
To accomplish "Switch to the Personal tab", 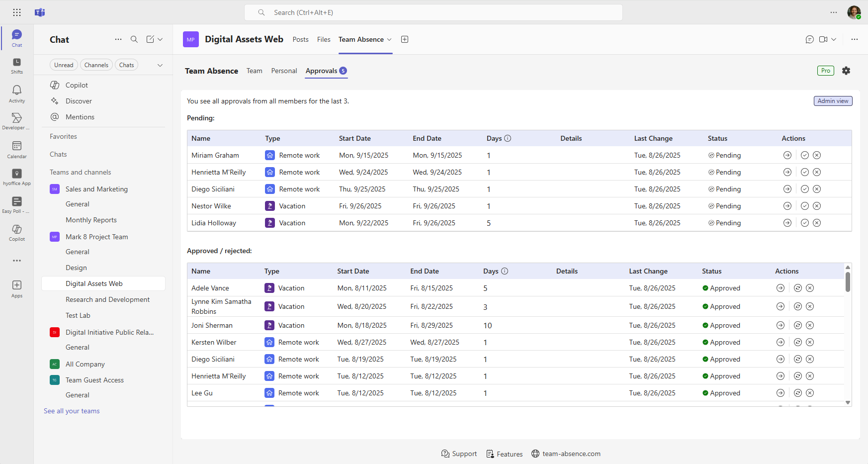I will point(284,71).
